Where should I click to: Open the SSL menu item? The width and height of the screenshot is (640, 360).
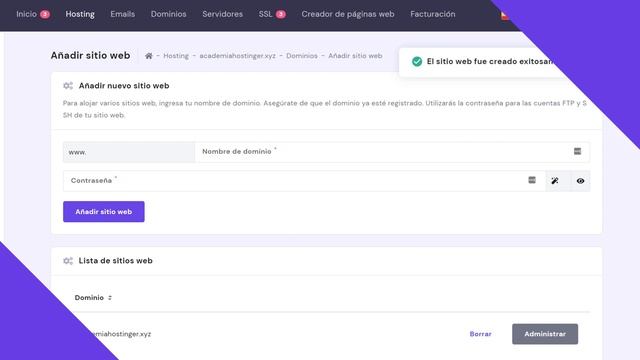265,14
